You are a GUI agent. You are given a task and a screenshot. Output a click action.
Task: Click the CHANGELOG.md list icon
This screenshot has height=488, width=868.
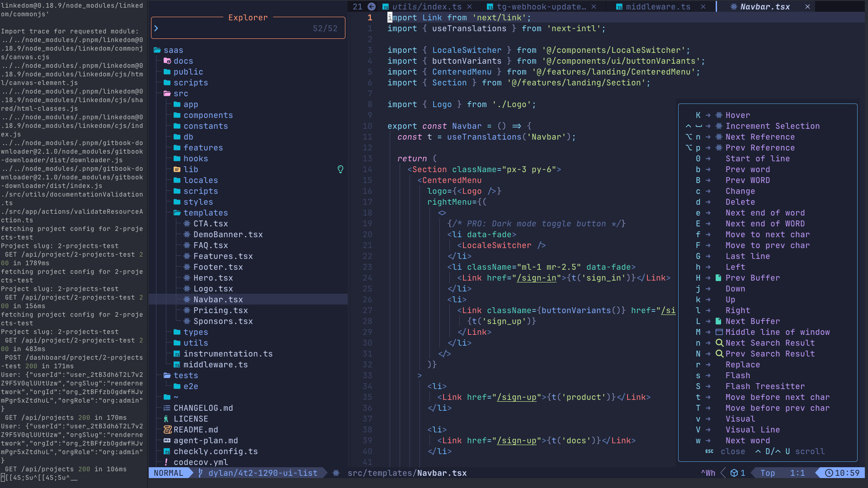(x=167, y=408)
